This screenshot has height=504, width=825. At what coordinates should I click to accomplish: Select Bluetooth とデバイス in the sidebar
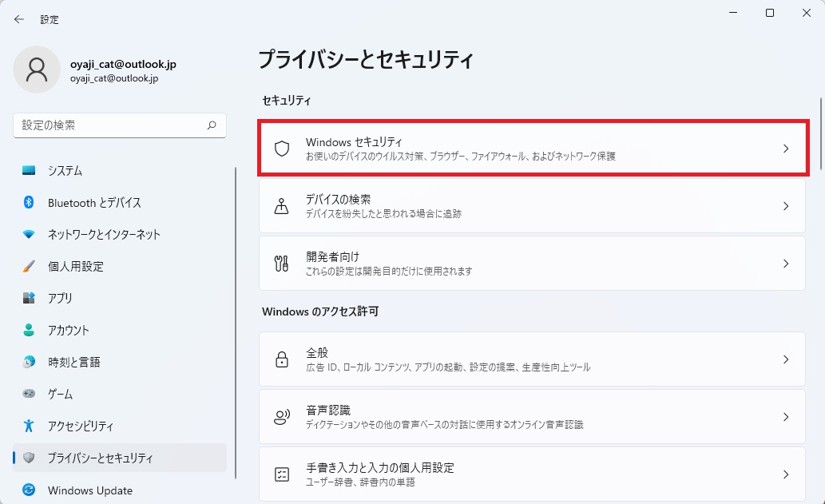coord(120,203)
